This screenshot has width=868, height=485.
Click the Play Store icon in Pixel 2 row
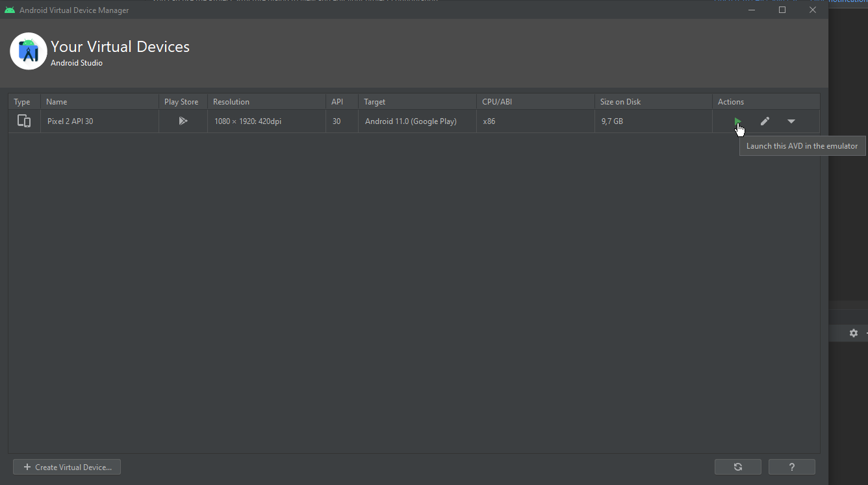pos(183,121)
